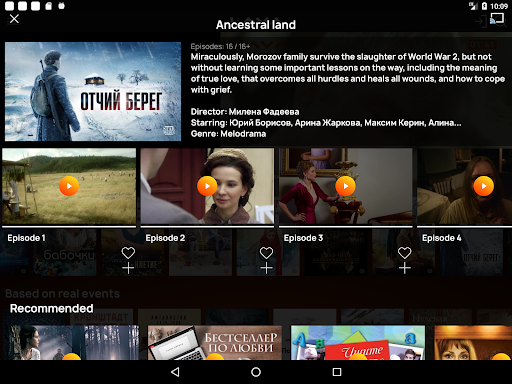This screenshot has width=512, height=384.
Task: Tap the Android Home navigation button
Action: point(256,372)
